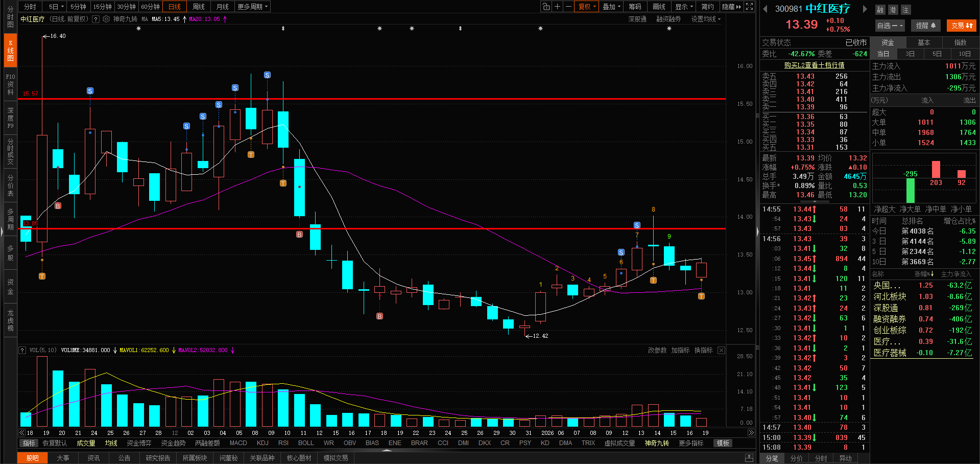Click the 提醒 alert button
This screenshot has height=464, width=980.
click(x=925, y=26)
